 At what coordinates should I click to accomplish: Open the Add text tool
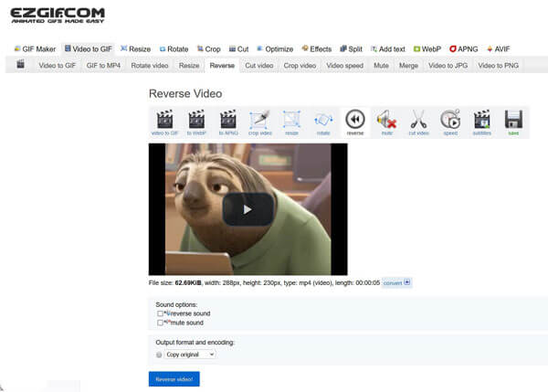(x=388, y=49)
